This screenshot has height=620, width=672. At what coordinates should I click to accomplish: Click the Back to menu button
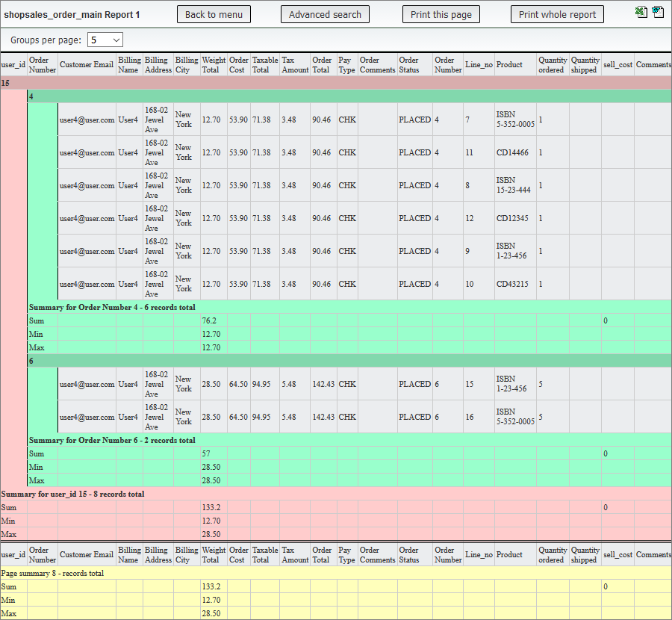[x=214, y=13]
